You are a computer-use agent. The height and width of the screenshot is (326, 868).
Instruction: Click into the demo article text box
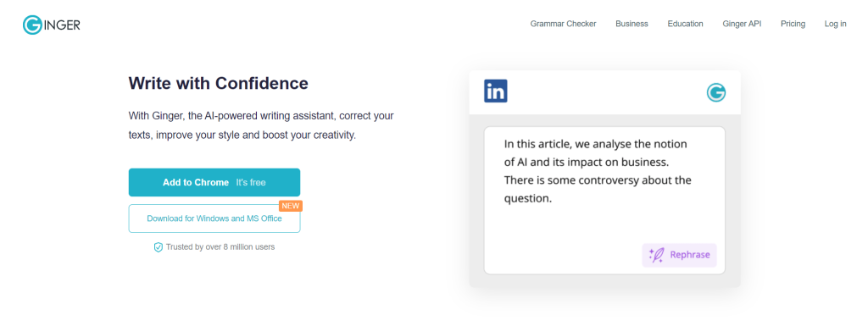[x=604, y=200]
